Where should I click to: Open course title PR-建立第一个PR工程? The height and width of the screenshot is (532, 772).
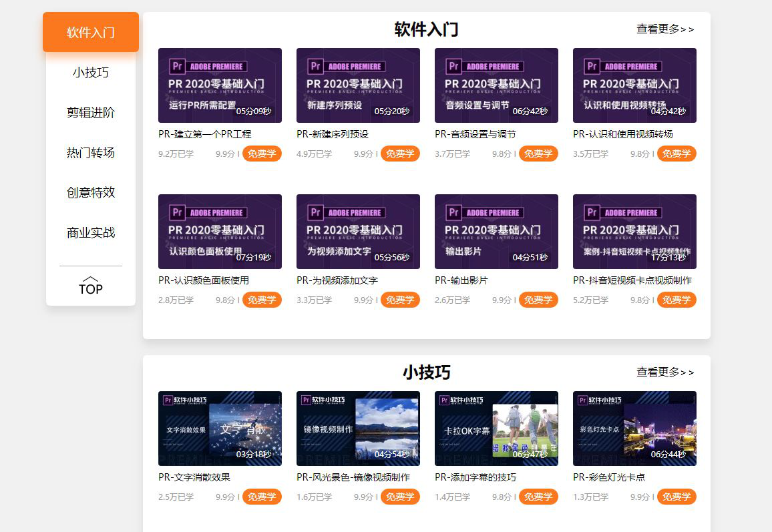click(x=205, y=134)
